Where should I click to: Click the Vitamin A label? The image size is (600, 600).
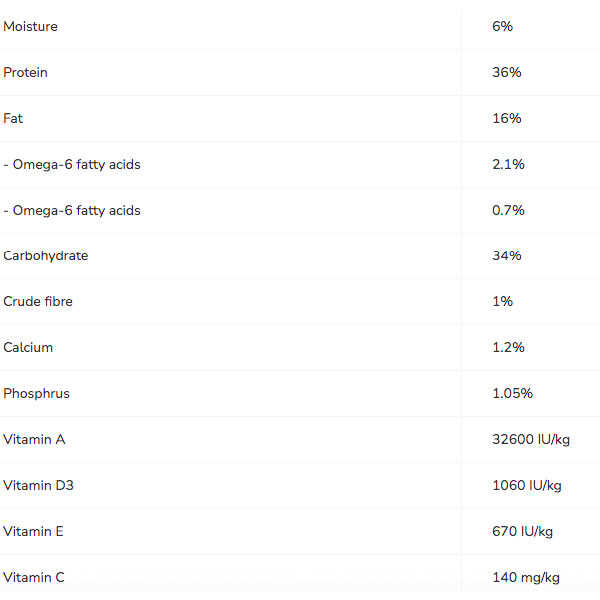click(34, 440)
